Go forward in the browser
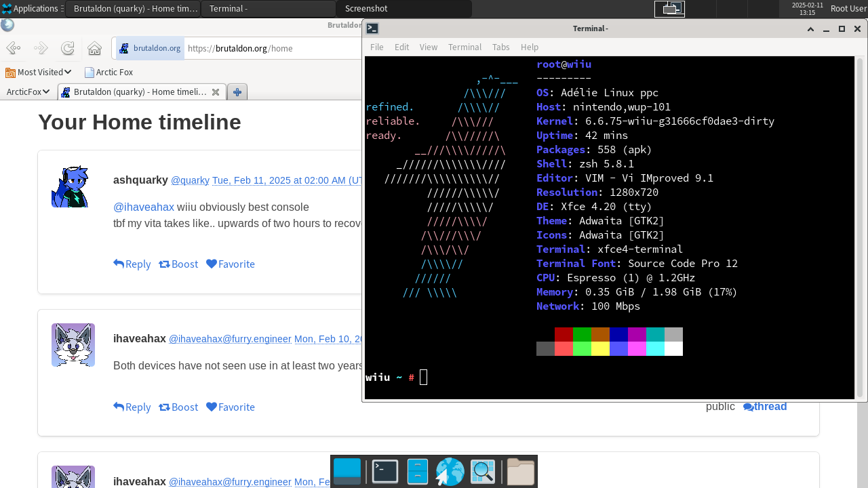The height and width of the screenshot is (488, 868). pos(41,48)
